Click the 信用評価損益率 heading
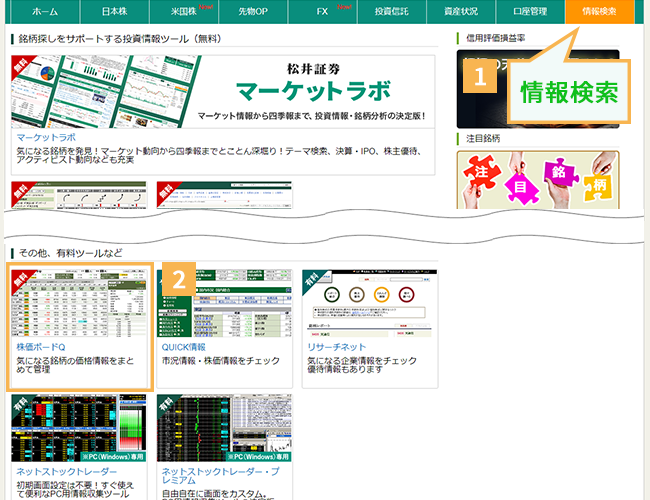 (495, 38)
